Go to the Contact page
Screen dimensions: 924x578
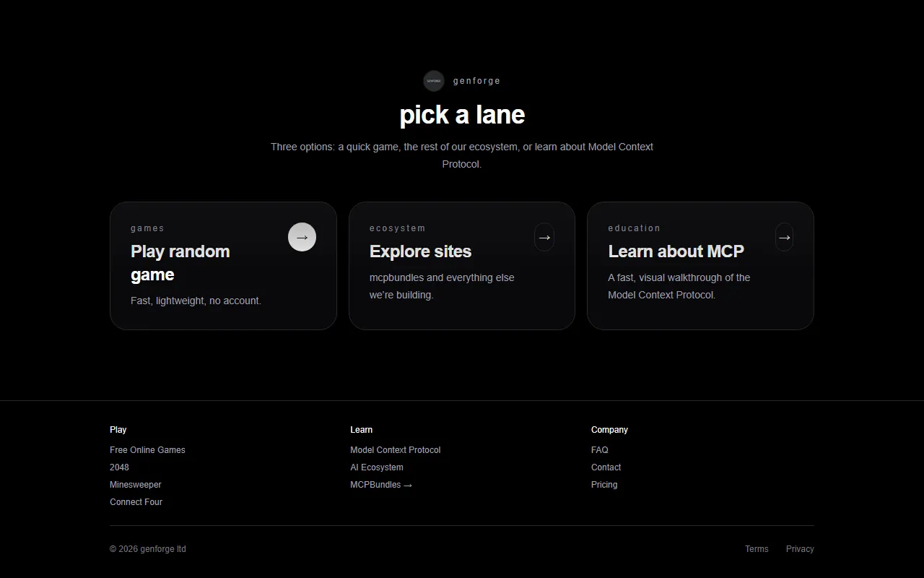pyautogui.click(x=606, y=467)
